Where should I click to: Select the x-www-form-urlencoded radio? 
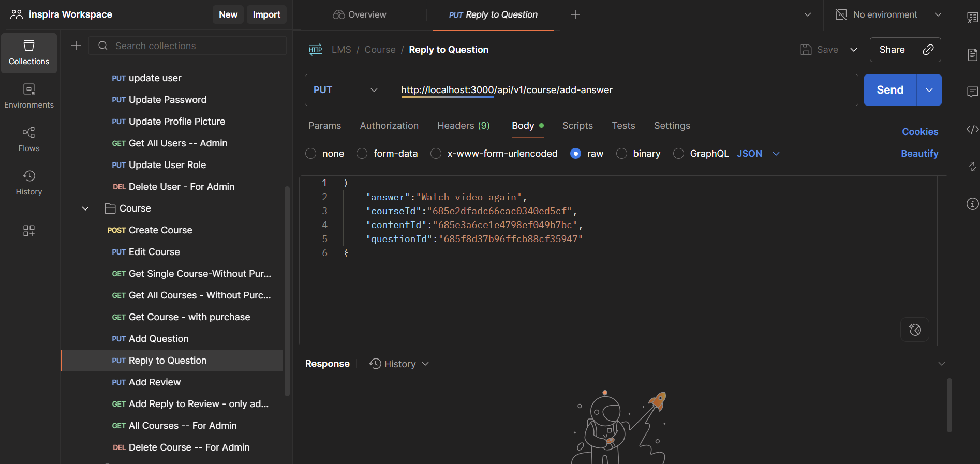coord(436,154)
